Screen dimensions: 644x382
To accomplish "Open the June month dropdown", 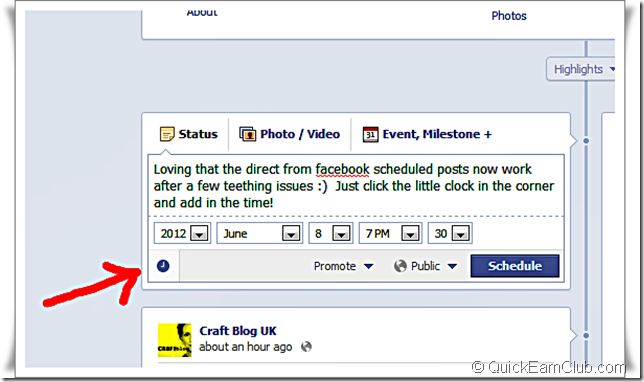I will click(260, 233).
